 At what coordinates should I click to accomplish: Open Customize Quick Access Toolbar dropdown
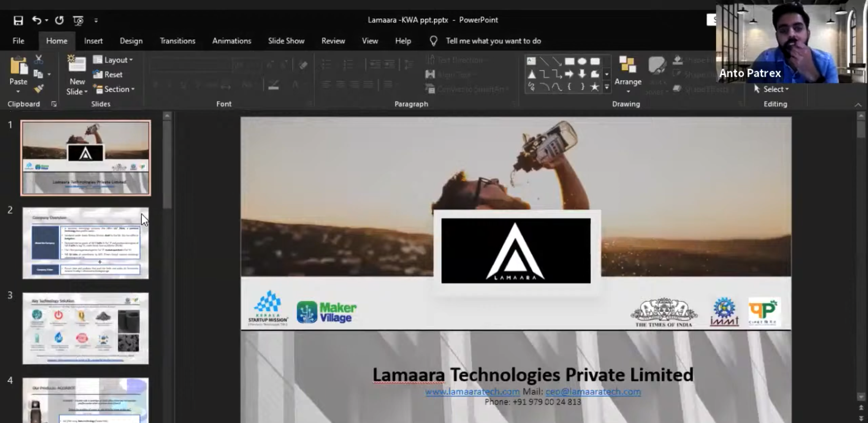(96, 21)
